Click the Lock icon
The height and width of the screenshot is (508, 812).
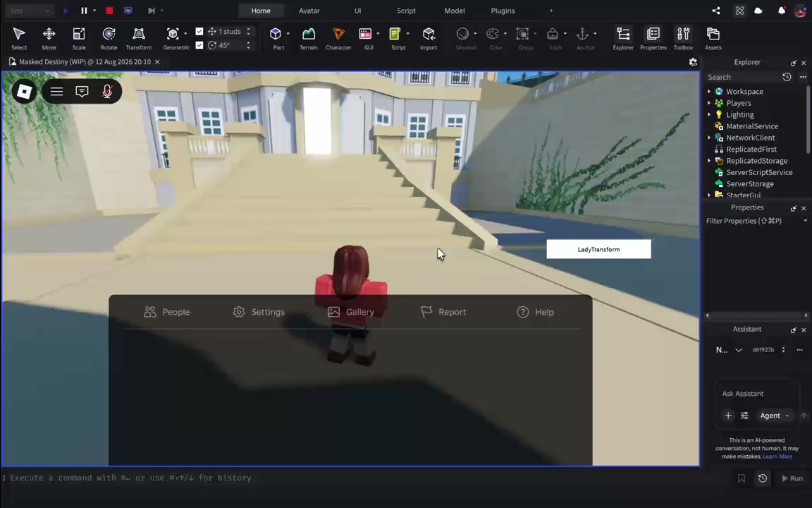click(x=553, y=34)
